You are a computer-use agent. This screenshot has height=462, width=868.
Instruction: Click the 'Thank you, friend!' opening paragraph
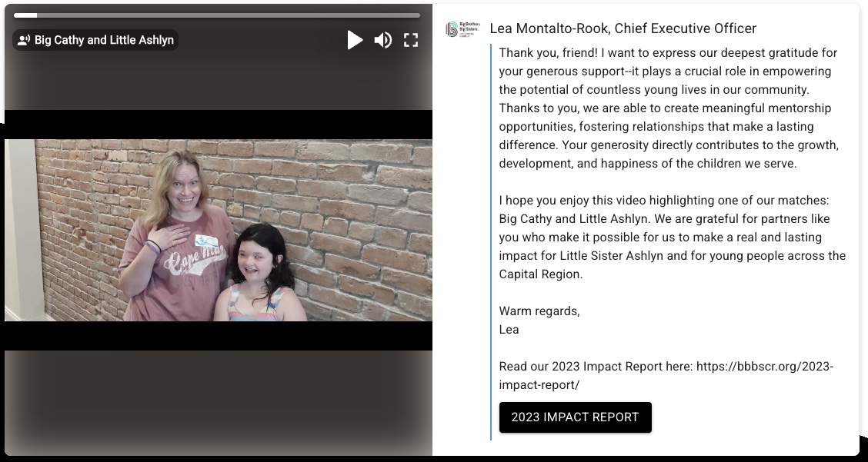pyautogui.click(x=669, y=108)
